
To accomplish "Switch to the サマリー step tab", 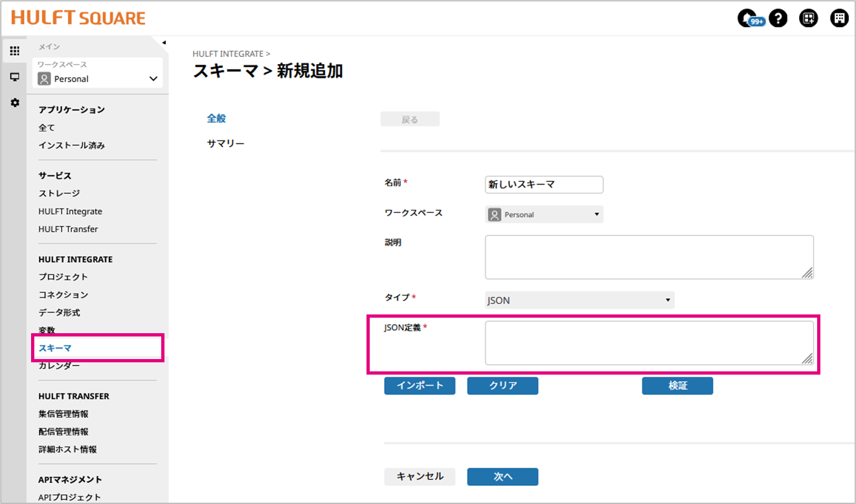I will point(225,143).
